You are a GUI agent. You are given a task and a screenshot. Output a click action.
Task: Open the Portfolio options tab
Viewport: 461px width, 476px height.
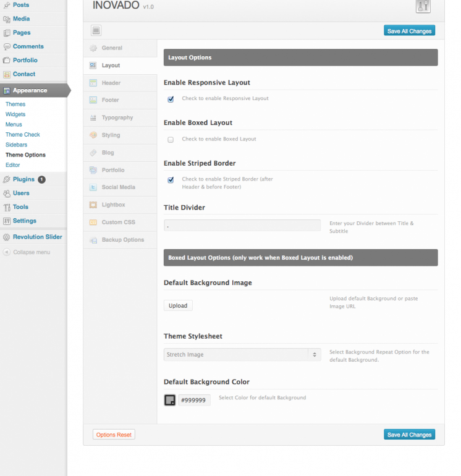[120, 170]
